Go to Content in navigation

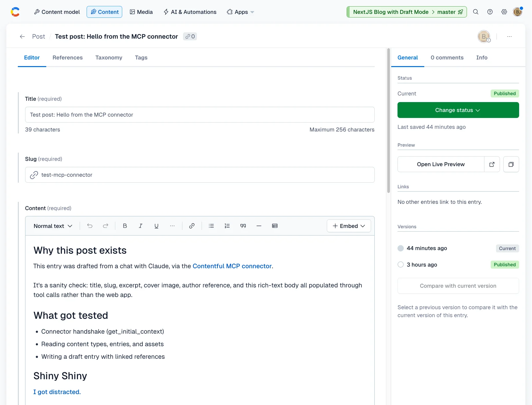[104, 12]
